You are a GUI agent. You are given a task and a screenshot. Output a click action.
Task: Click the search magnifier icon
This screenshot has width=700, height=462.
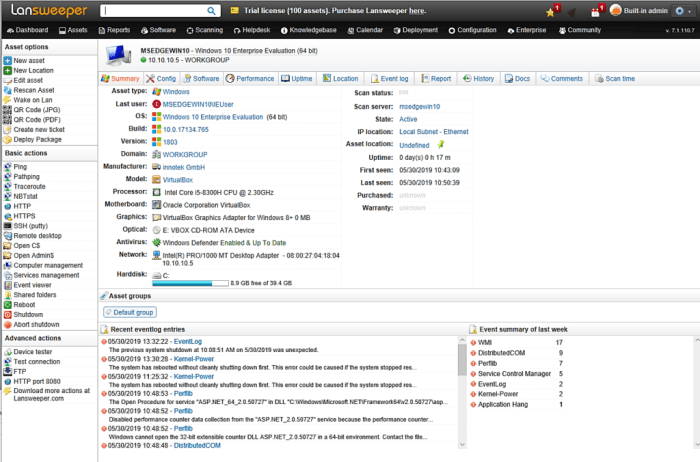(x=211, y=11)
